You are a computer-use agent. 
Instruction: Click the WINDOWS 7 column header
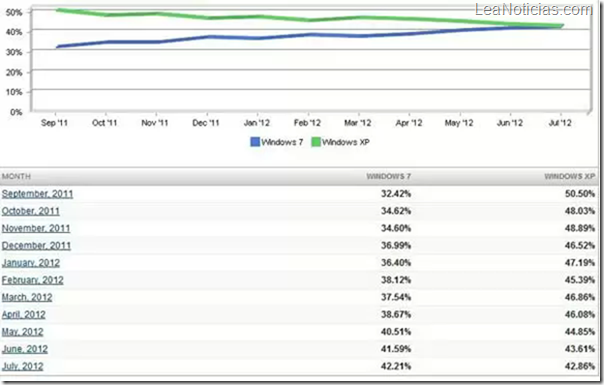[389, 177]
